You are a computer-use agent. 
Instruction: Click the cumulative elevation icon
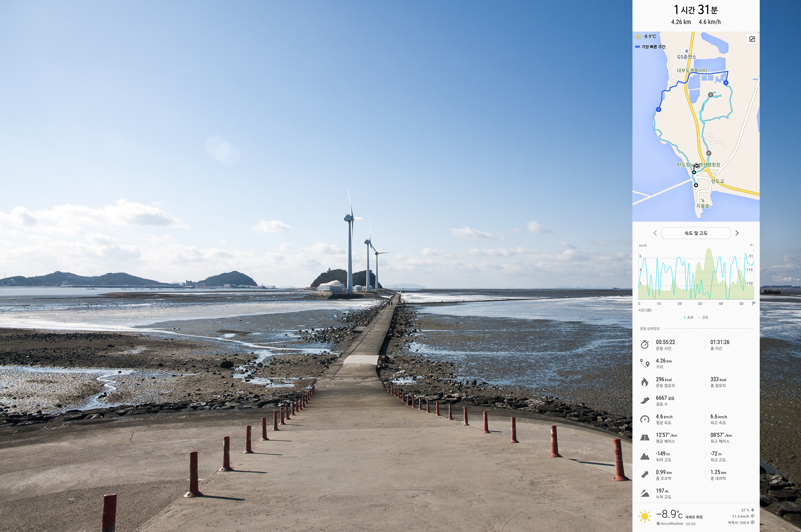tap(645, 493)
